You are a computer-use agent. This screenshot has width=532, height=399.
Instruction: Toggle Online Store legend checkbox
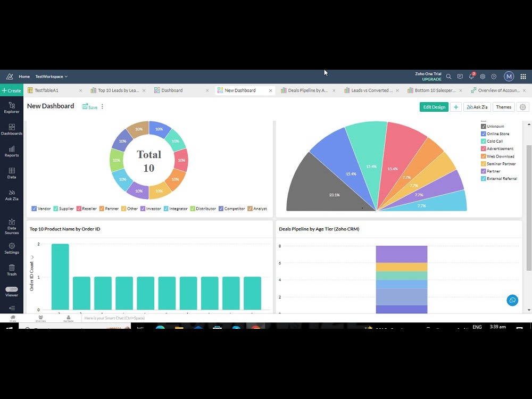(484, 134)
